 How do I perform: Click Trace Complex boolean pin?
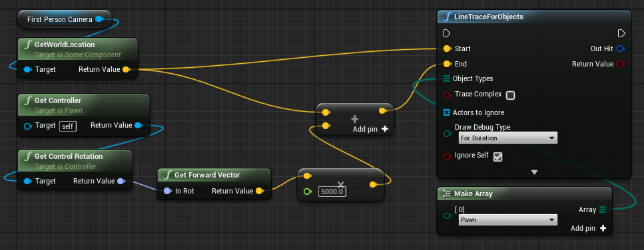point(448,95)
